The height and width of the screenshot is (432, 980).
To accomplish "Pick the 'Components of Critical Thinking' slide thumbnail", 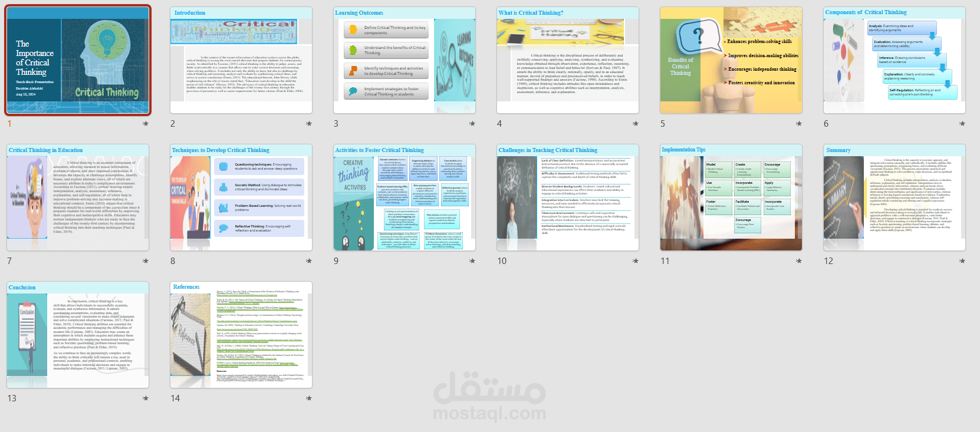I will pos(895,60).
